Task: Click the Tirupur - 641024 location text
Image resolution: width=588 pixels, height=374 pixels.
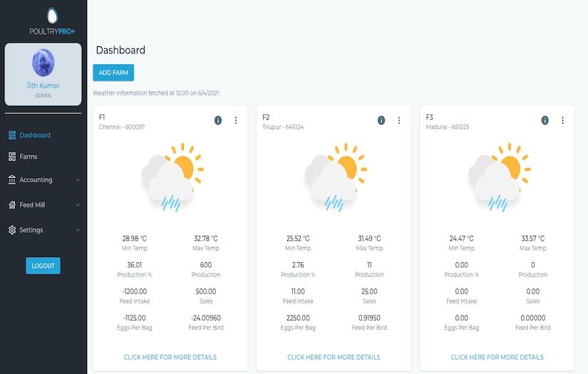Action: point(283,127)
